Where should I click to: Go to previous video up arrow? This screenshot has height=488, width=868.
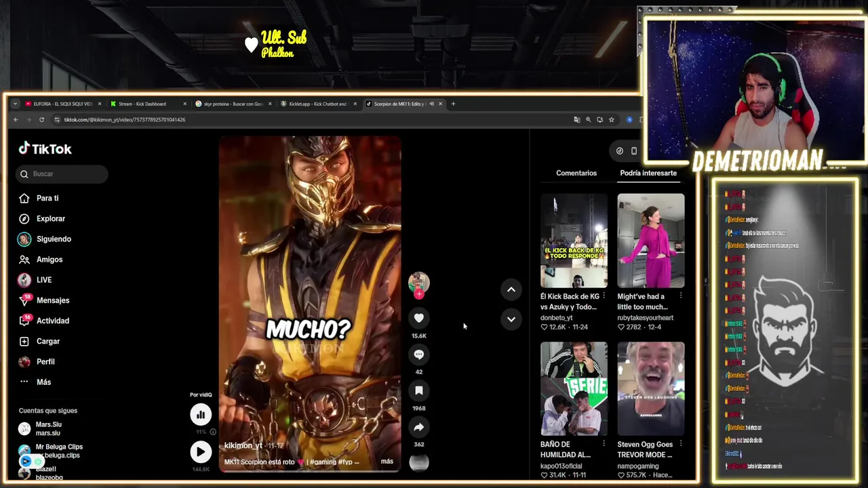click(511, 289)
